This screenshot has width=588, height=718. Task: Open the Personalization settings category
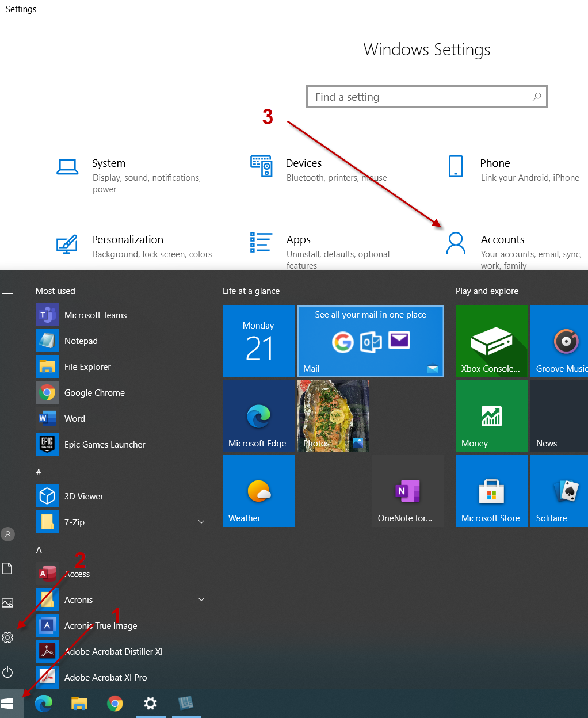[x=133, y=246]
